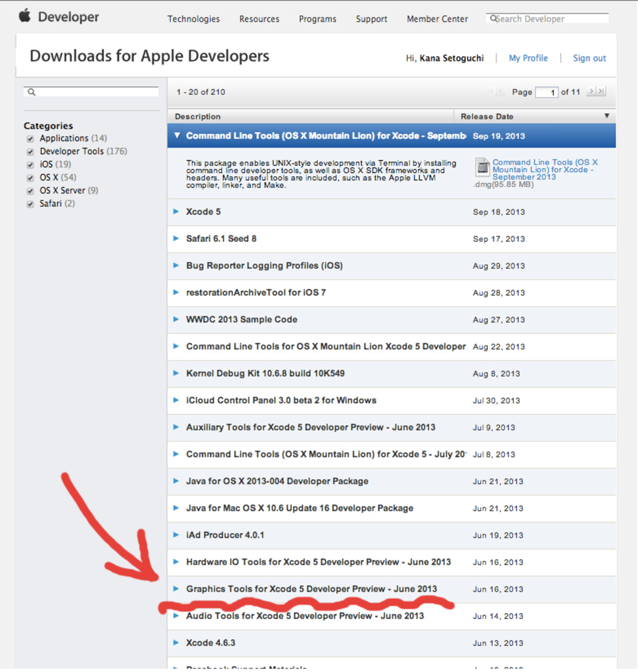This screenshot has width=638, height=672.
Task: Uncheck the Applications category checkbox
Action: (30, 139)
